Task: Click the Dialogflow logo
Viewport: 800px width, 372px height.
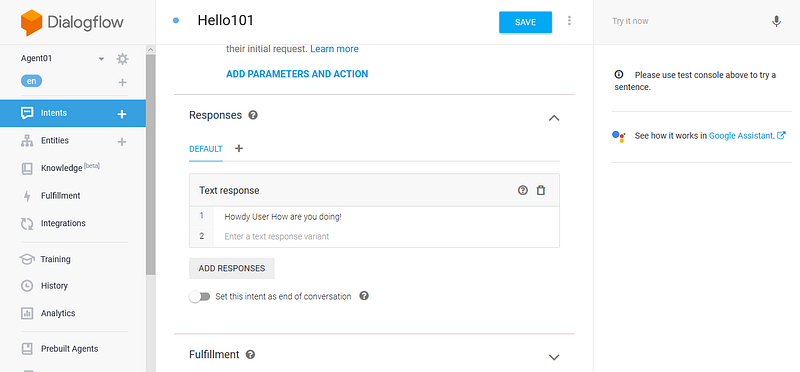Action: (x=72, y=22)
